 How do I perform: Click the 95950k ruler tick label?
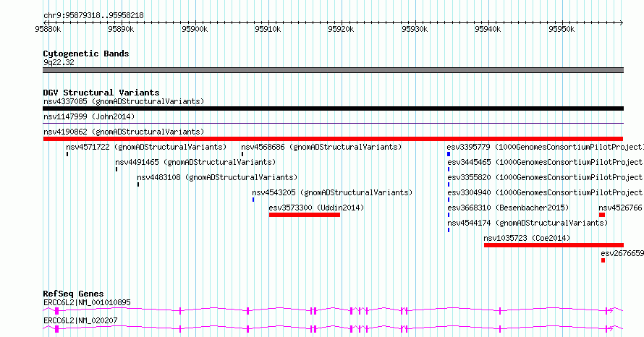pyautogui.click(x=562, y=29)
